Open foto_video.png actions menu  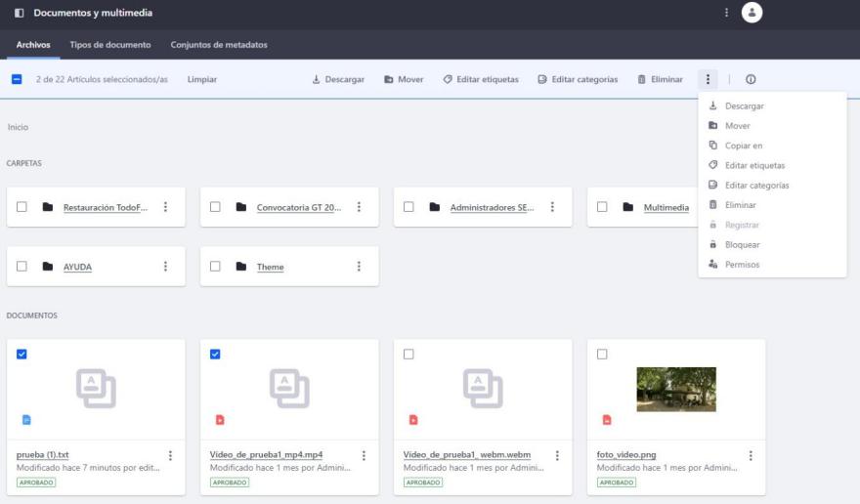click(751, 455)
